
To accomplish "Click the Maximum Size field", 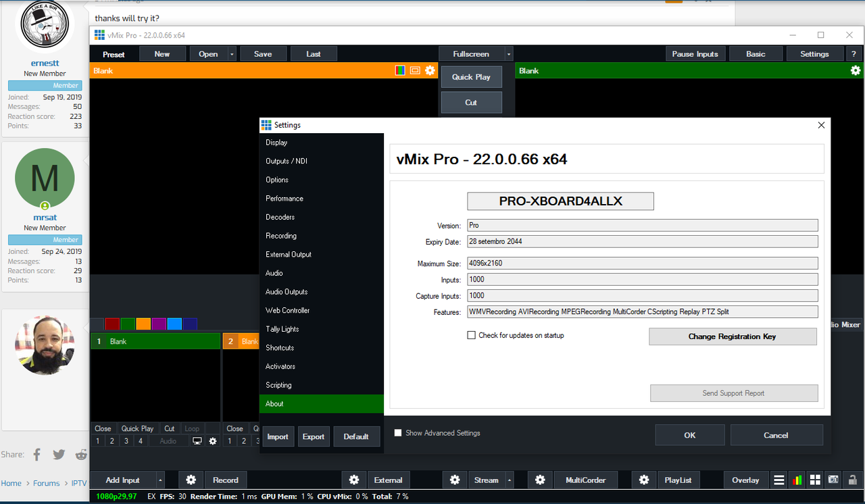I will click(x=643, y=263).
